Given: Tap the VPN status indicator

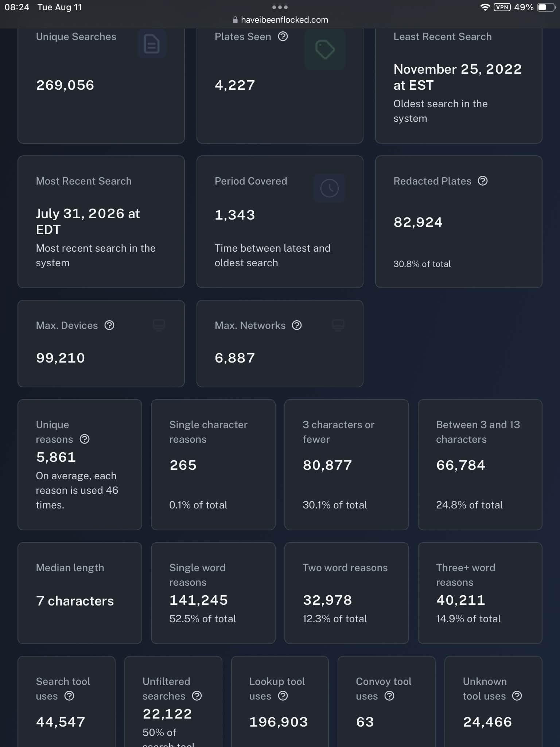Looking at the screenshot, I should [x=502, y=7].
